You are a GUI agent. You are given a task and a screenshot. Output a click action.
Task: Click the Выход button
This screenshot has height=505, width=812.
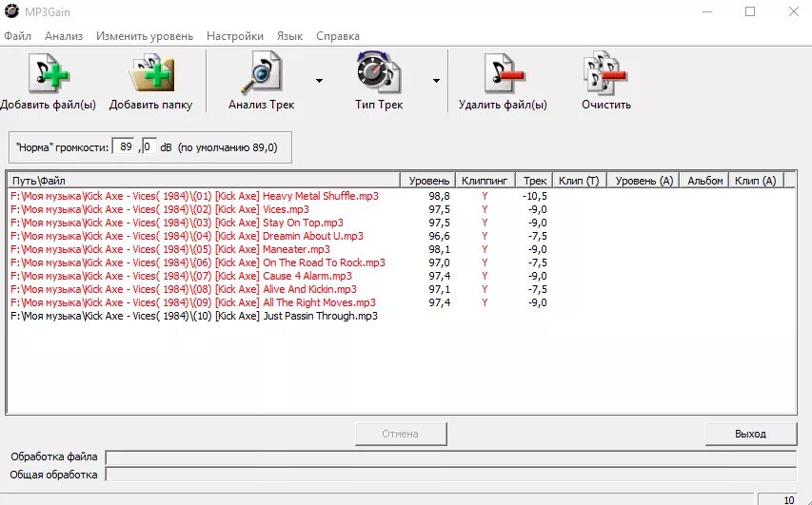tap(751, 434)
